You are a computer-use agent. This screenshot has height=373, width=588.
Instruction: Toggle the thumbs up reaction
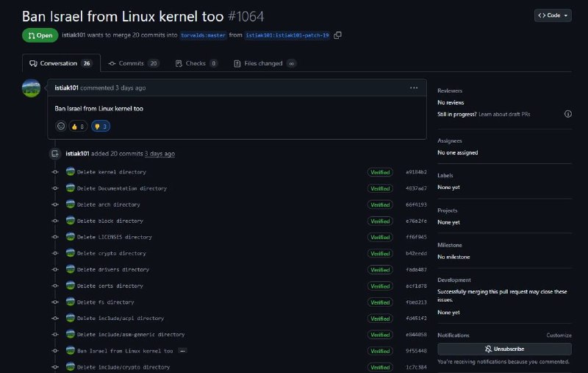[x=78, y=127]
